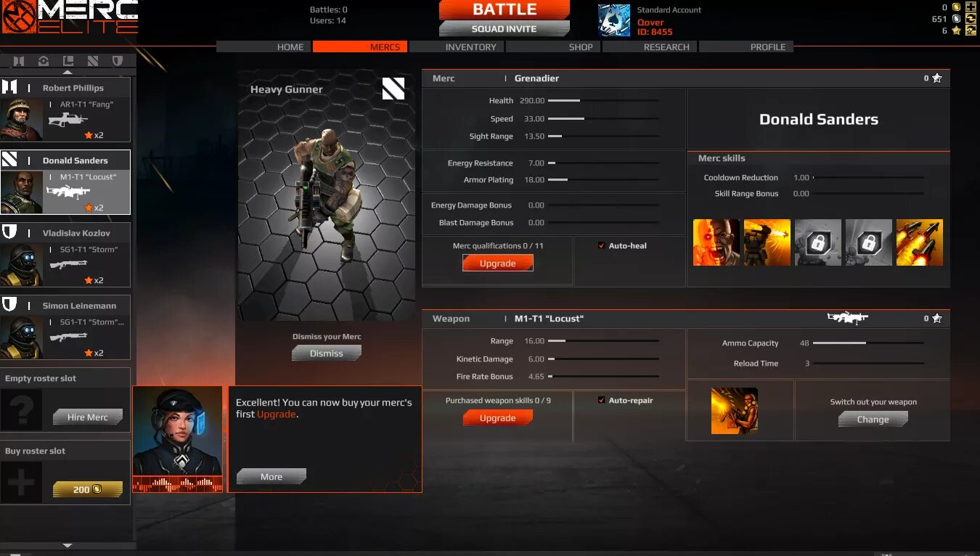Viewport: 980px width, 556px height.
Task: Click the SQUAD INVITE button
Action: pyautogui.click(x=505, y=29)
